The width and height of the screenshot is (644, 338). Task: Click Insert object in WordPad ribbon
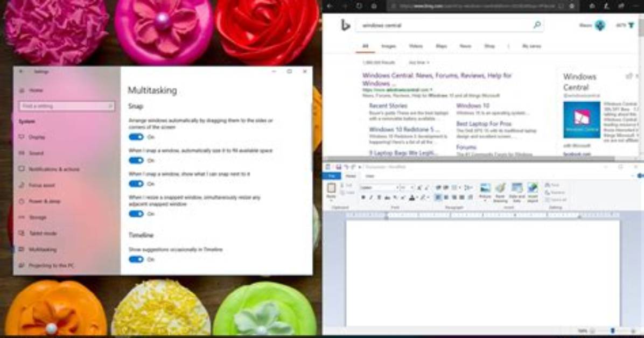click(x=533, y=193)
